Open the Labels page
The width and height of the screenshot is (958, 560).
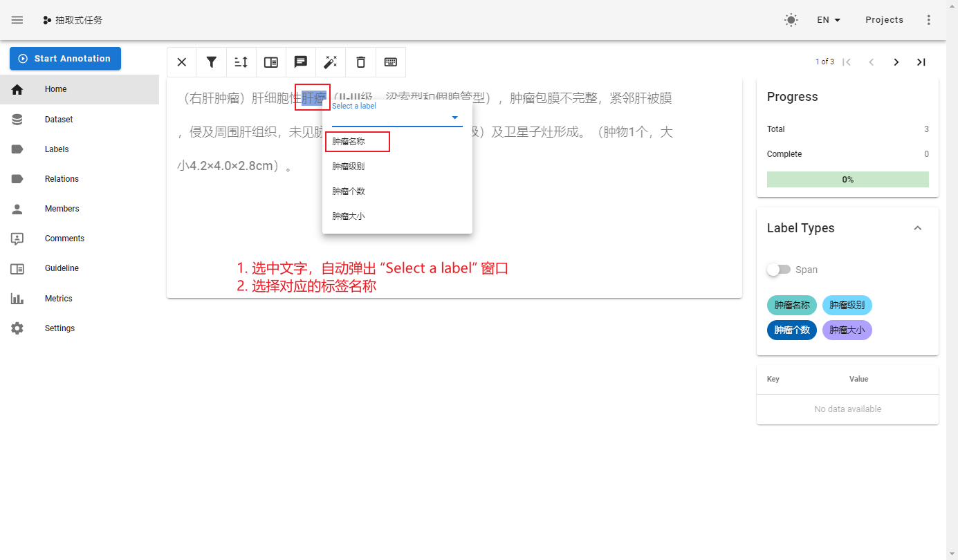(80, 149)
